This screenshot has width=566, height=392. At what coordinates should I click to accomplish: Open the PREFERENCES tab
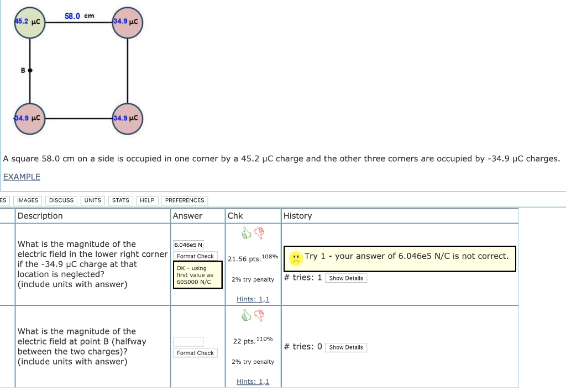coord(185,200)
